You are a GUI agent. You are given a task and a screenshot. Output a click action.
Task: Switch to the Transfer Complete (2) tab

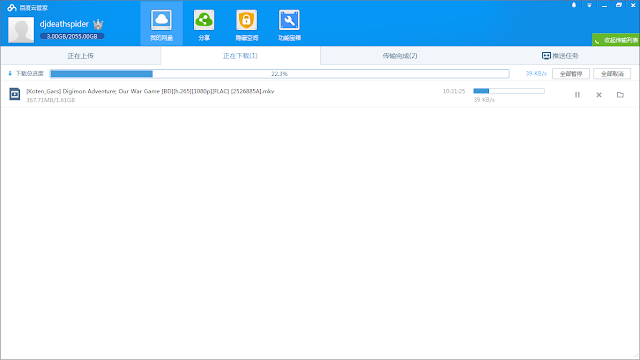[x=400, y=56]
